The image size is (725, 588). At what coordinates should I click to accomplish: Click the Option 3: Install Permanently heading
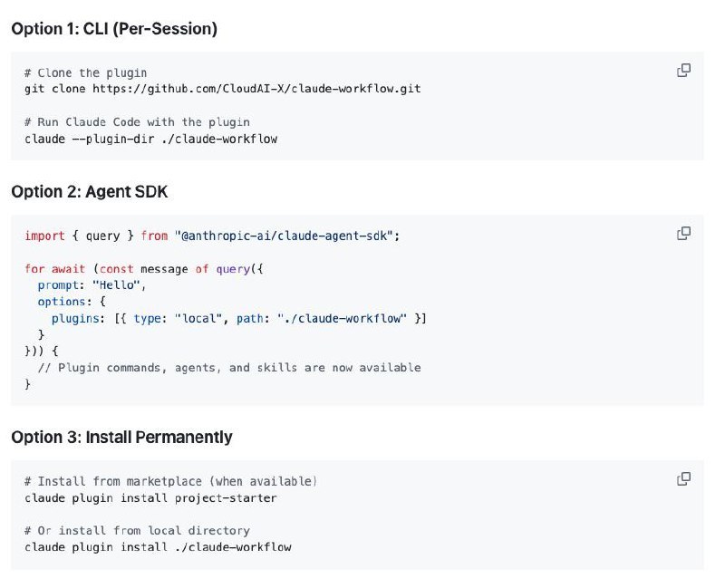tap(121, 437)
